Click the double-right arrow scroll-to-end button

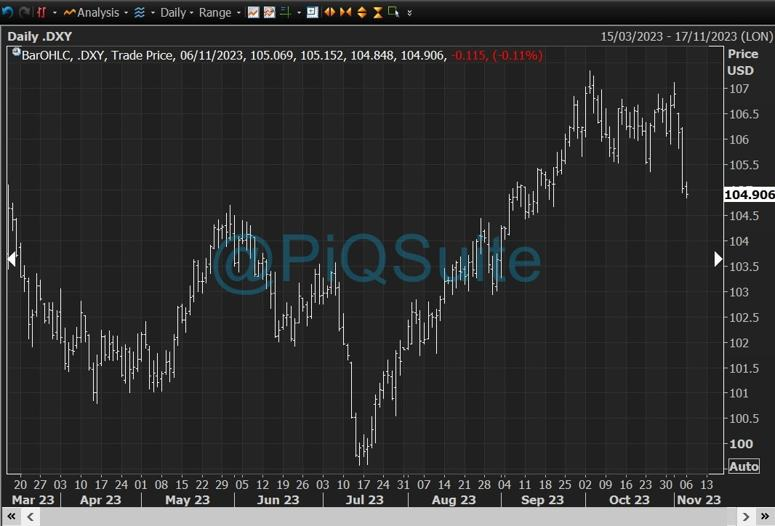point(765,517)
